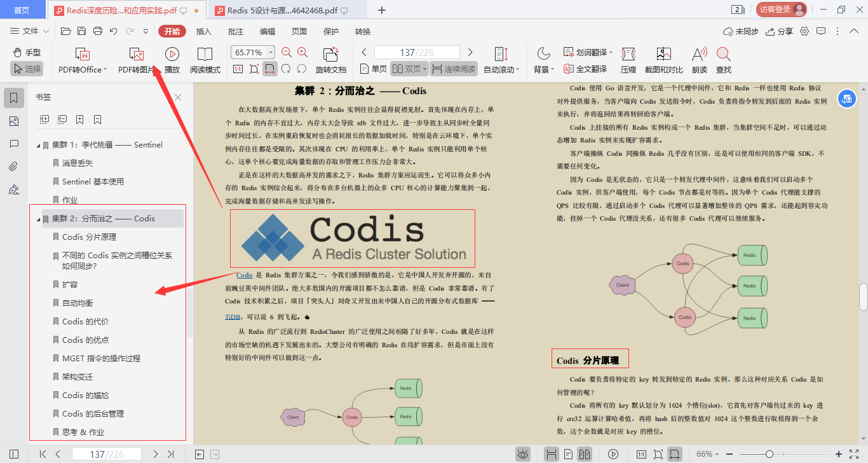Open the 压缩 compress tool
Image resolution: width=868 pixels, height=463 pixels.
pyautogui.click(x=628, y=61)
